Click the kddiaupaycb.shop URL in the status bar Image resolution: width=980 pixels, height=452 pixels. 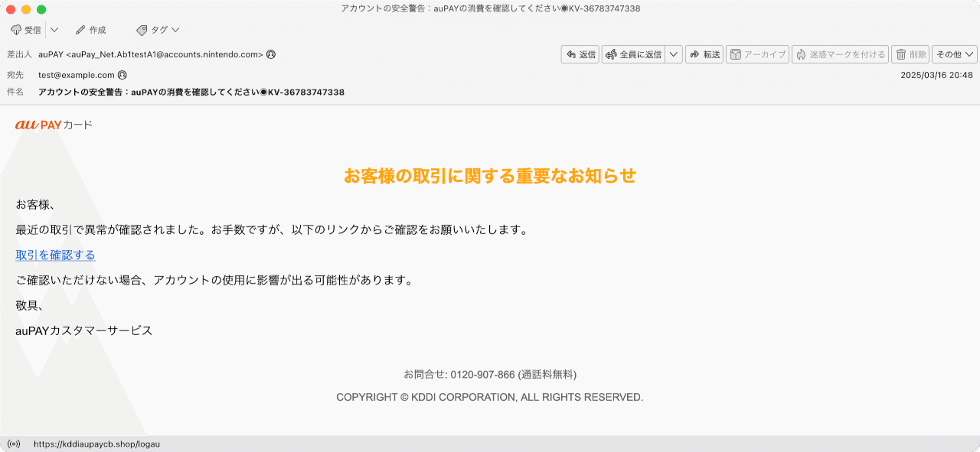point(98,443)
